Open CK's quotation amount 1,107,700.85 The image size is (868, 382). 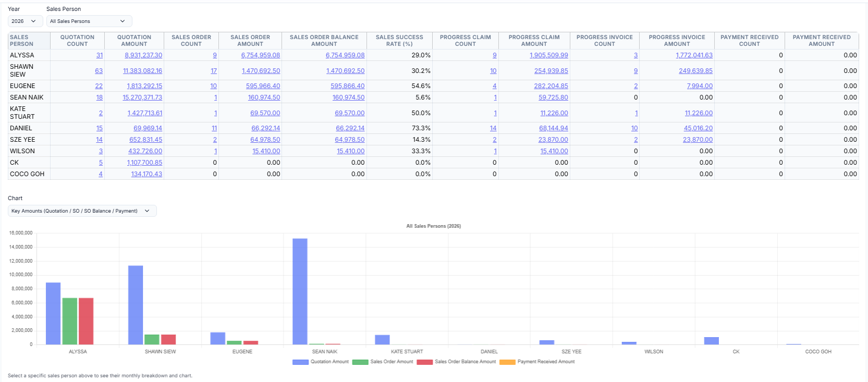144,163
